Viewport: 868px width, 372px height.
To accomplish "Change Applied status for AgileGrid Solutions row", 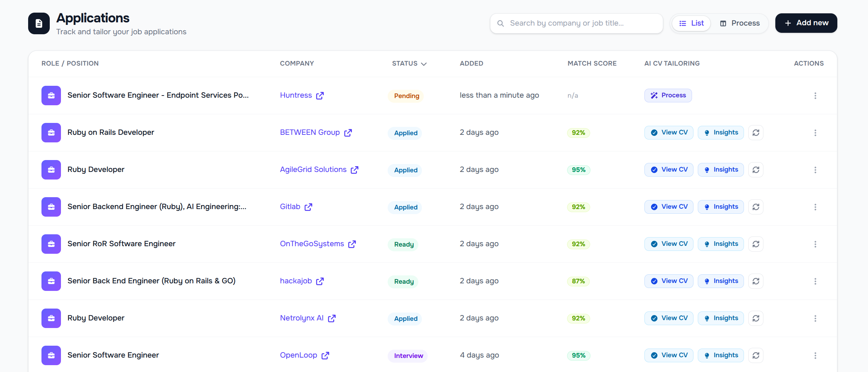I will click(x=405, y=170).
